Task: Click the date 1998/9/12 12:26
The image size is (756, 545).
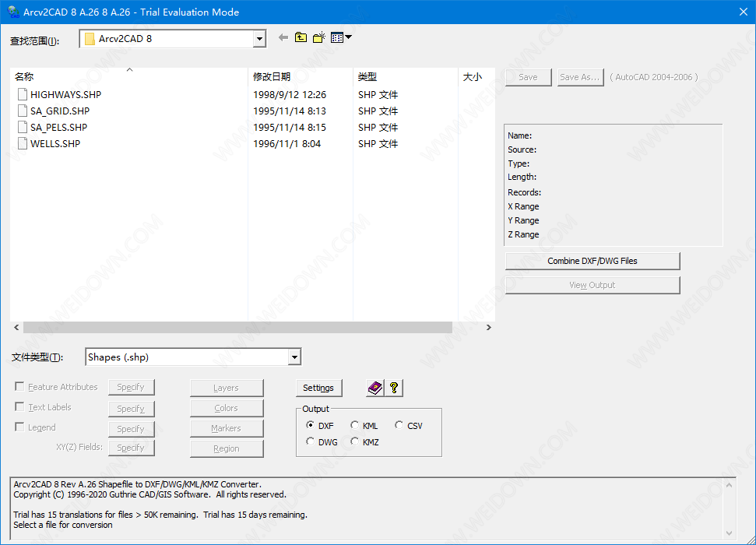Action: pos(290,94)
